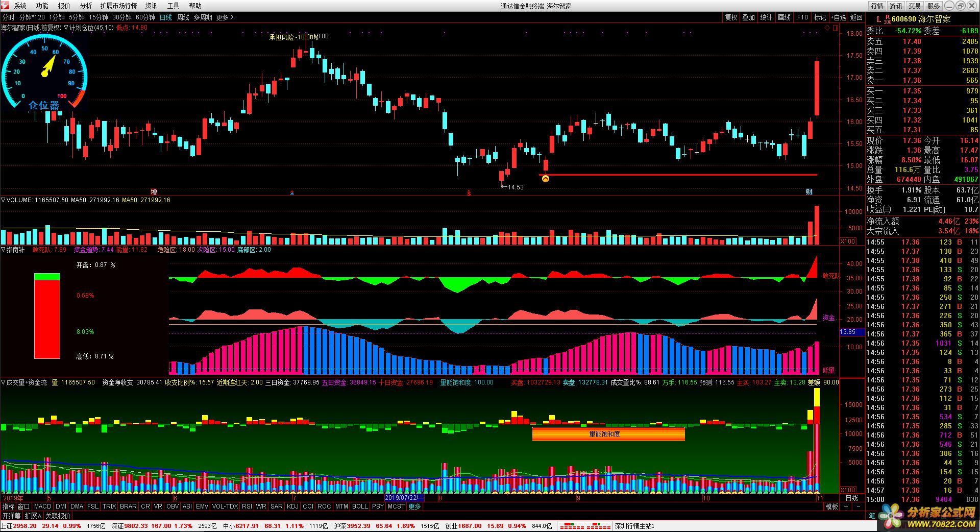Switch to 5分钟 period
This screenshot has height=532, width=980.
[77, 17]
